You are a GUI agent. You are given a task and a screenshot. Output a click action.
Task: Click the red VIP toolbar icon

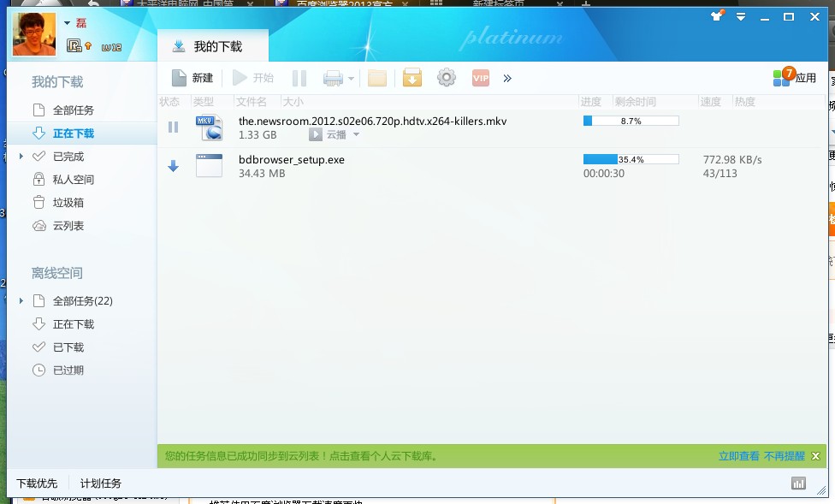point(480,78)
